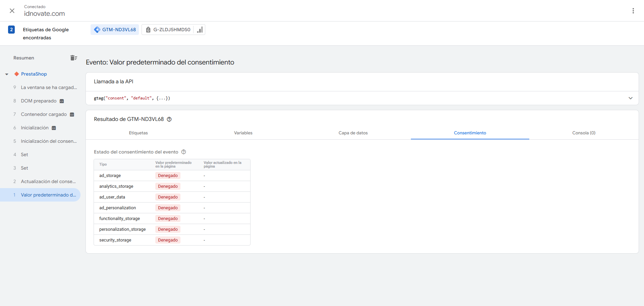Screen dimensions: 644x306
Task: Select event 9 La ventana se ha cargado
Action: coord(49,87)
